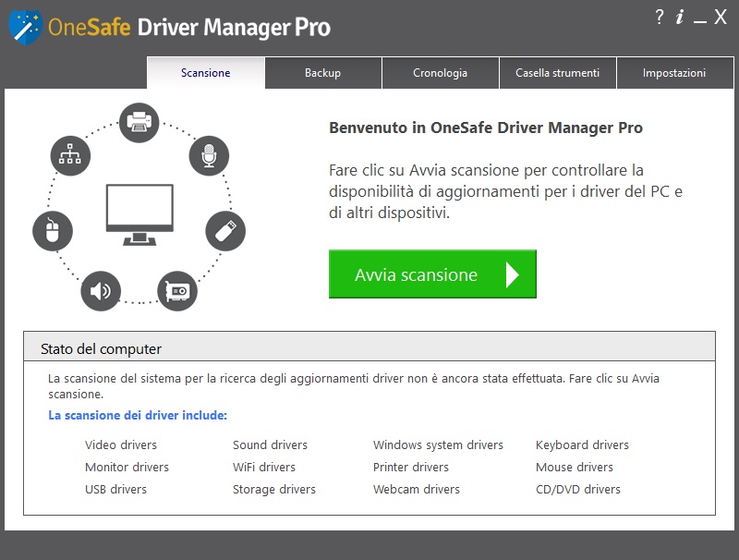
Task: Select 'Printer drivers' entry
Action: [x=411, y=468]
